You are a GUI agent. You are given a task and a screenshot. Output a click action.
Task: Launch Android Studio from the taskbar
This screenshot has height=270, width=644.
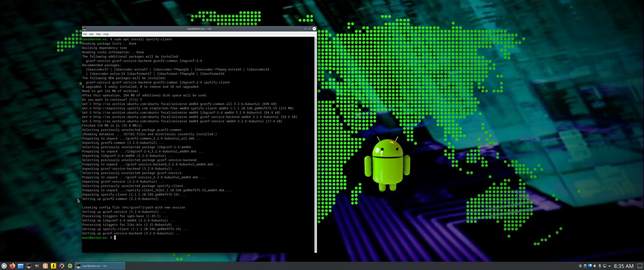(70, 266)
